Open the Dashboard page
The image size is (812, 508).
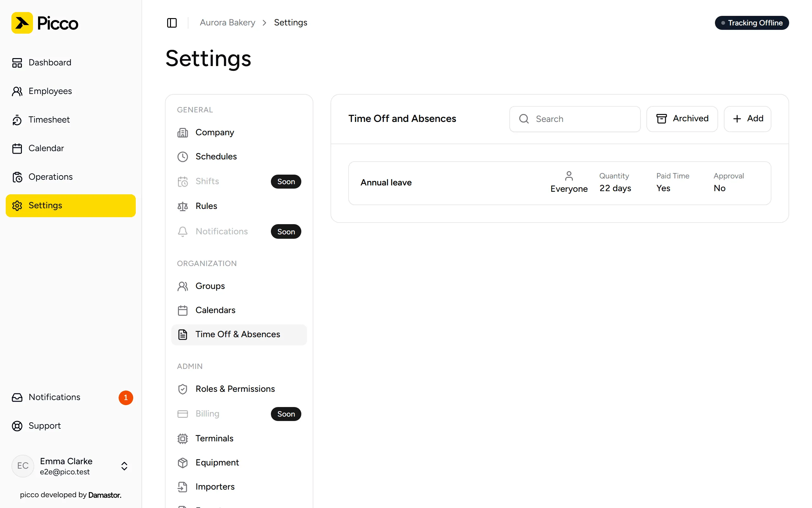(x=70, y=63)
